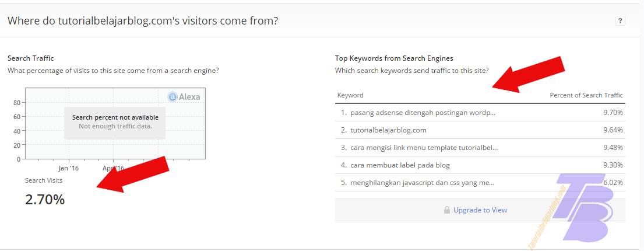This screenshot has height=251, width=644.
Task: Click keyword 'cara mengisi link menu template'
Action: [424, 147]
